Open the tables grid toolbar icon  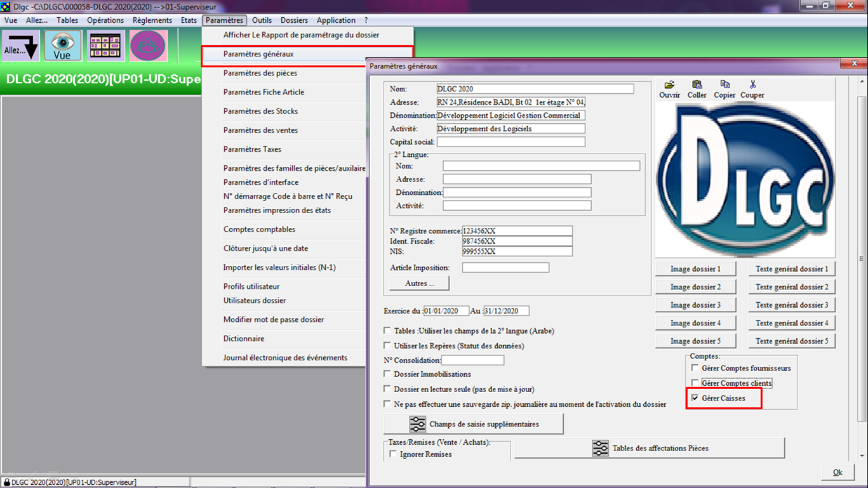coord(105,46)
